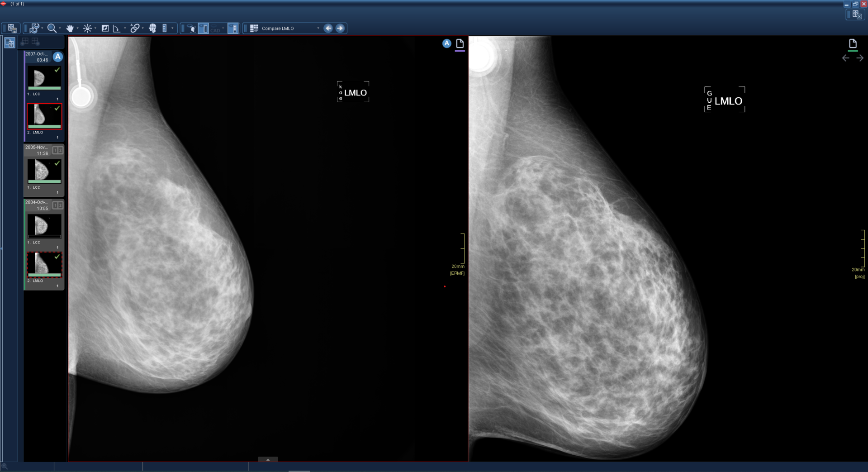Image resolution: width=868 pixels, height=472 pixels.
Task: Select the angle measurement tool
Action: click(x=116, y=29)
